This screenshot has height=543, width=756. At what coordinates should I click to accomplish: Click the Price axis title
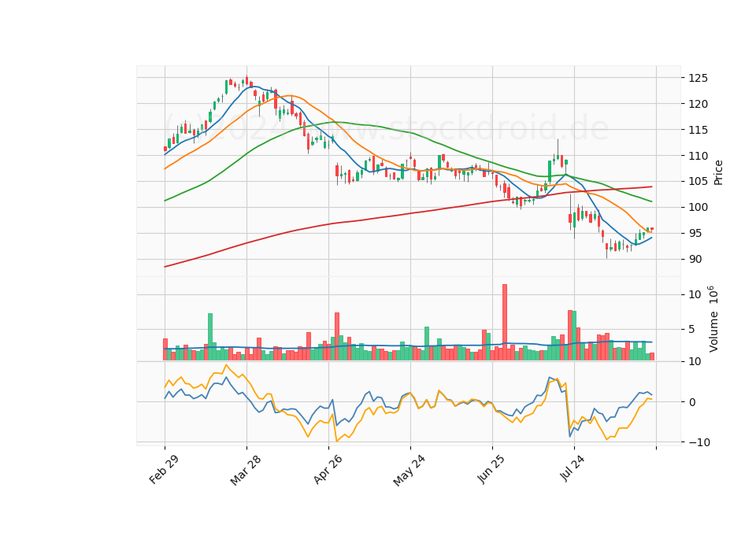(718, 172)
